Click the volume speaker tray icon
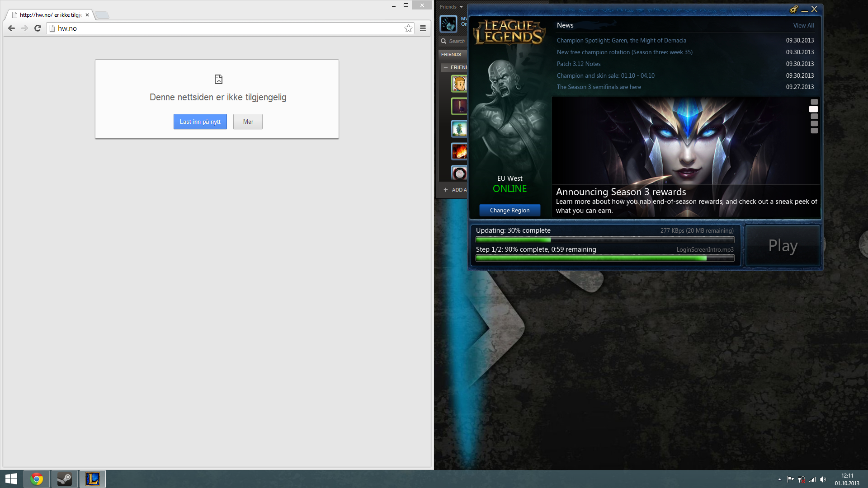868x488 pixels. [x=823, y=479]
